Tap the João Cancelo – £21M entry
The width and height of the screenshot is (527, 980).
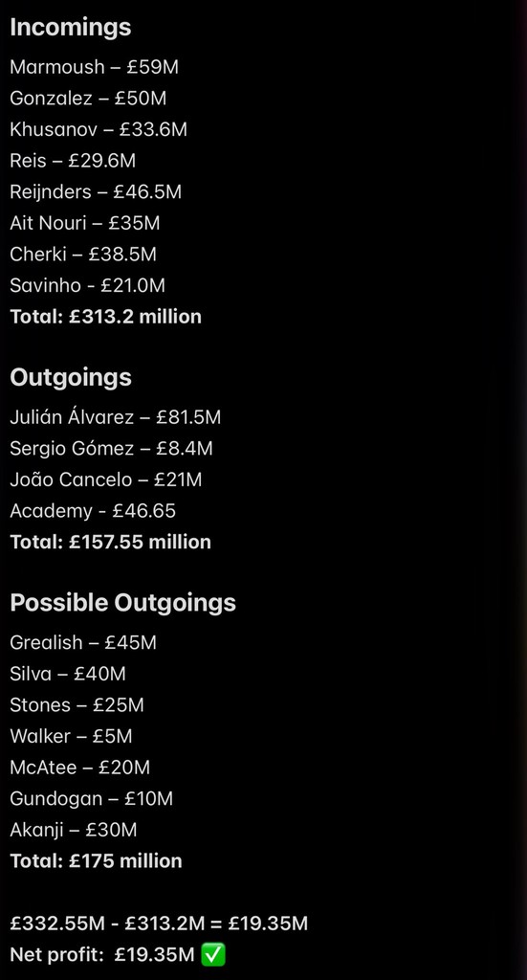point(106,479)
